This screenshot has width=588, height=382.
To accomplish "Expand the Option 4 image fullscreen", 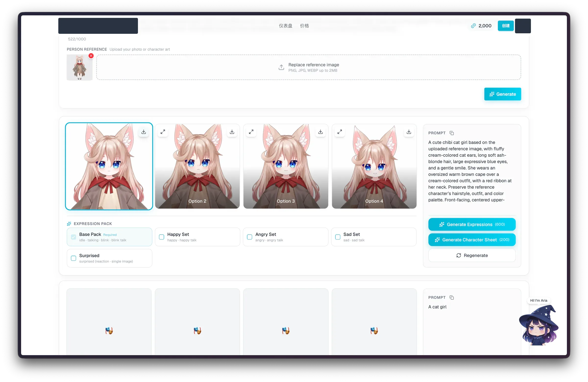I will (x=340, y=132).
